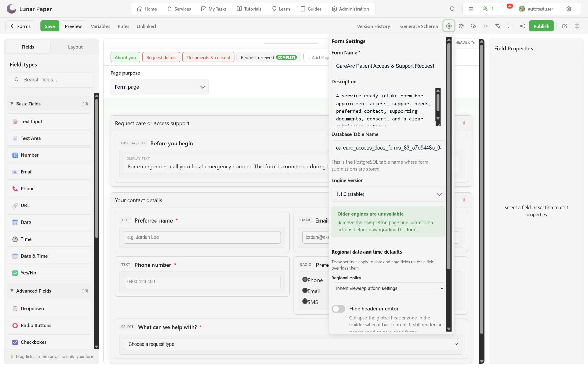Click the Description textarea scrollbar thumb
Screen dimensions: 588x368
coord(438,102)
